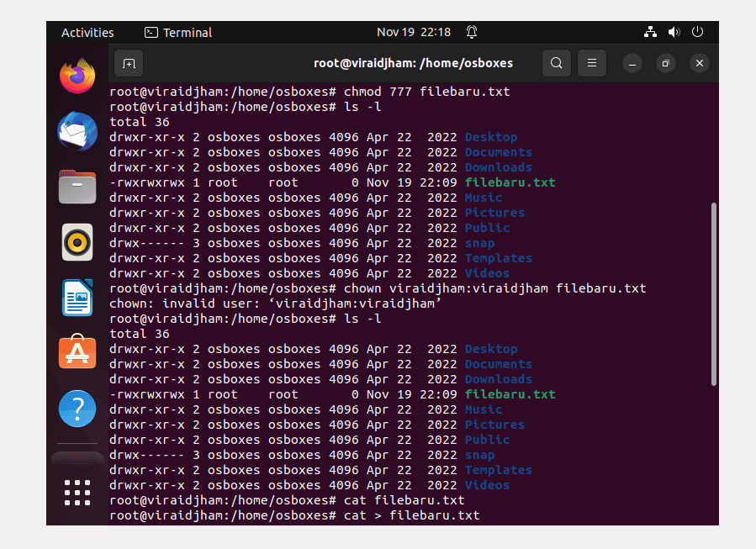Open the power menu in top bar
The image size is (756, 549).
pos(697,32)
